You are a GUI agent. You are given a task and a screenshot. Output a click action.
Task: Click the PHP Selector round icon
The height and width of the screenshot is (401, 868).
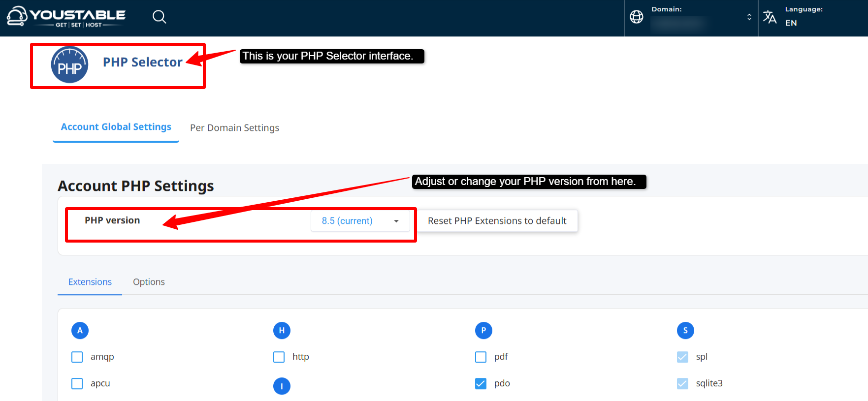click(x=70, y=64)
